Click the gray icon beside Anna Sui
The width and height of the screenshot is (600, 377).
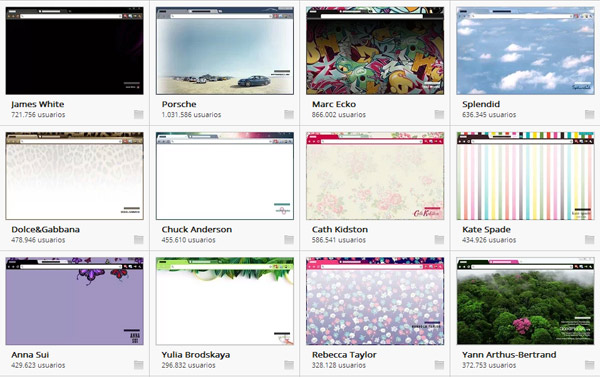coord(139,365)
